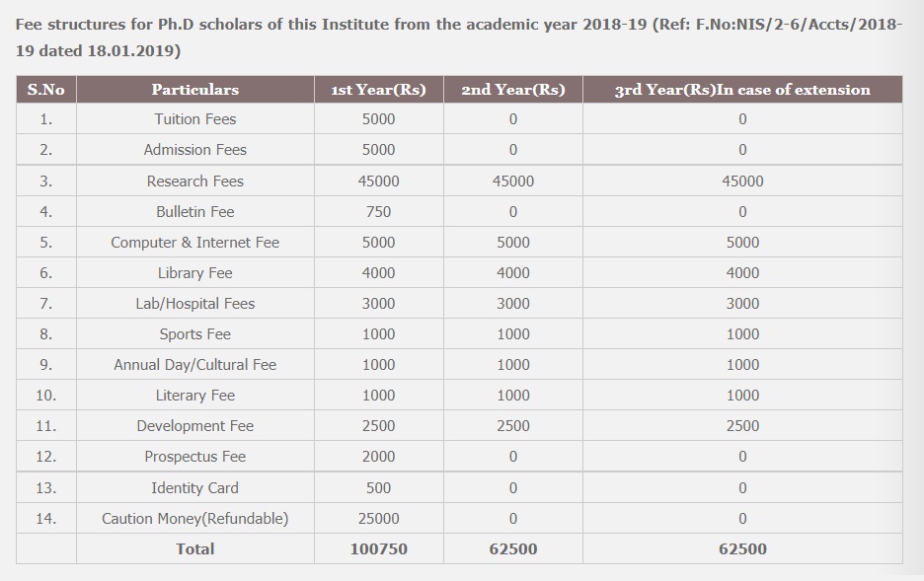Select the 1st Year(Rs) column header
The width and height of the screenshot is (924, 581).
point(379,90)
